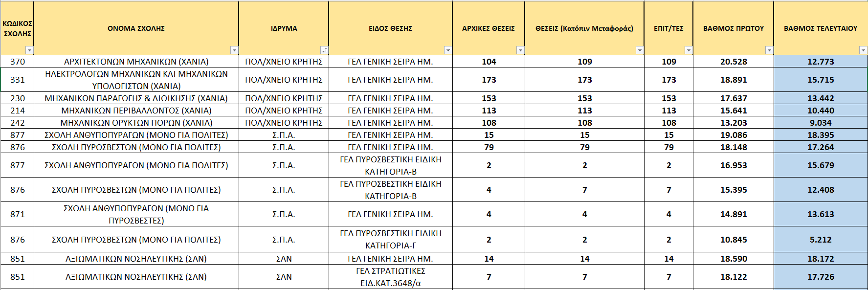Click last grade value 12.773

821,62
